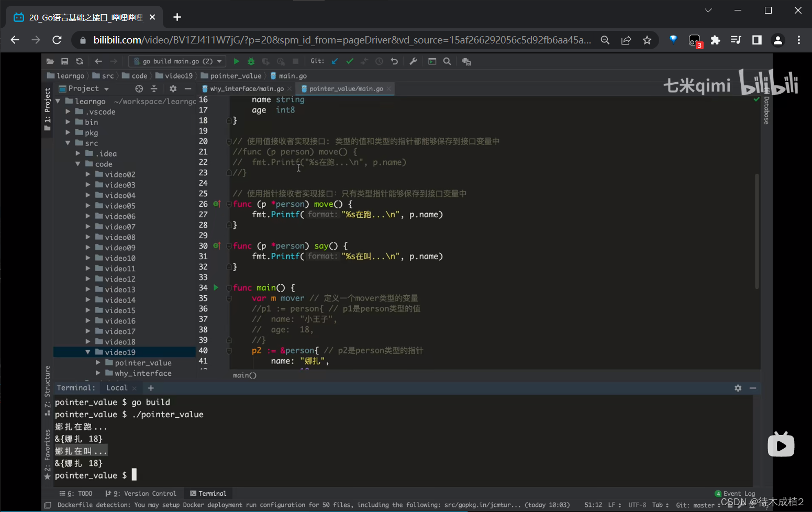Click the Save All toolbar icon

pos(65,61)
